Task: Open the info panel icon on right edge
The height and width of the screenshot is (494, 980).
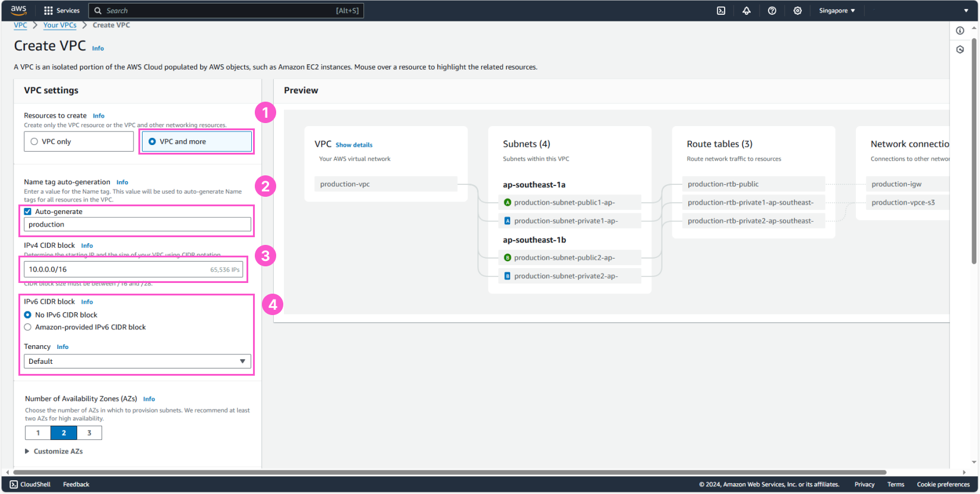Action: (x=960, y=30)
